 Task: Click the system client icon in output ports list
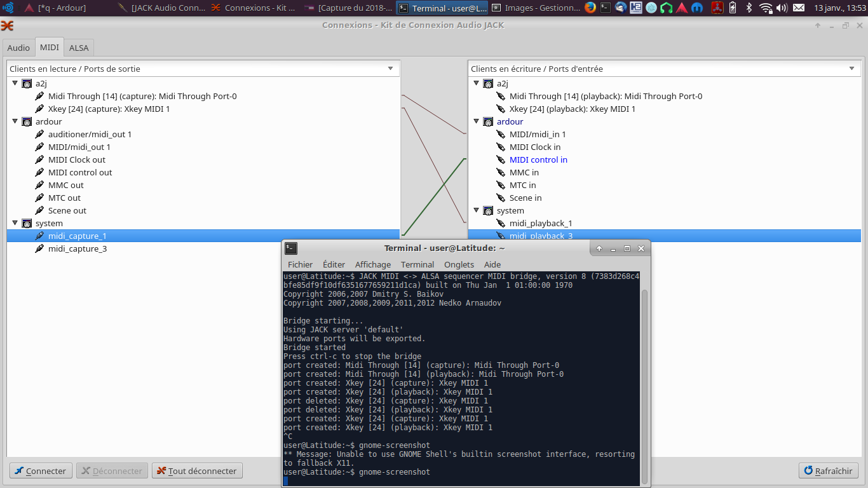coord(27,223)
